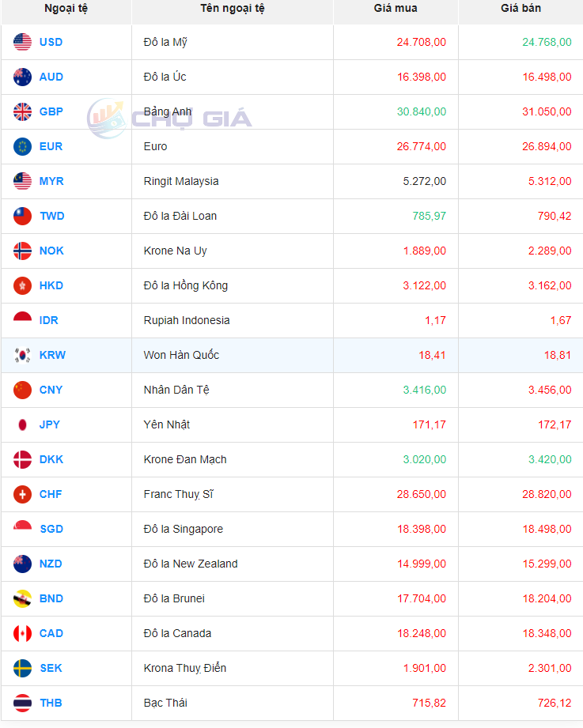This screenshot has height=728, width=583.
Task: Click the United States flag icon
Action: 22,42
